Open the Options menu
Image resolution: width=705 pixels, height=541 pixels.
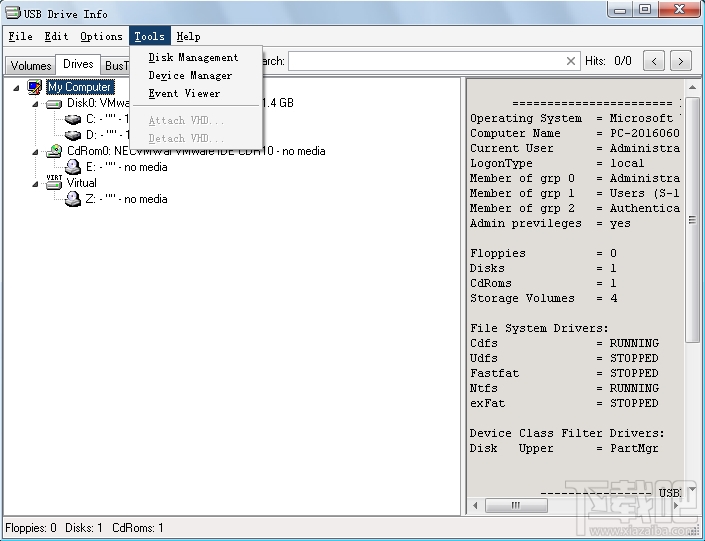(101, 36)
